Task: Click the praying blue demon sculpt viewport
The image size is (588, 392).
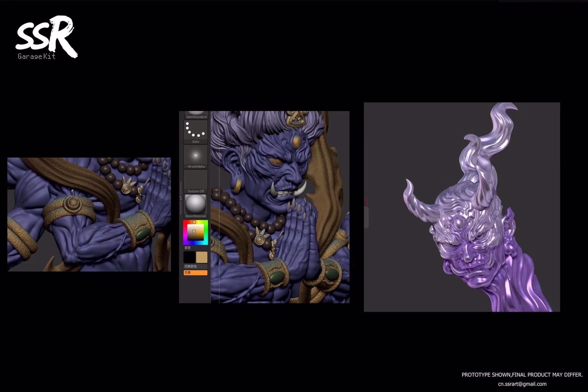Action: pos(279,207)
